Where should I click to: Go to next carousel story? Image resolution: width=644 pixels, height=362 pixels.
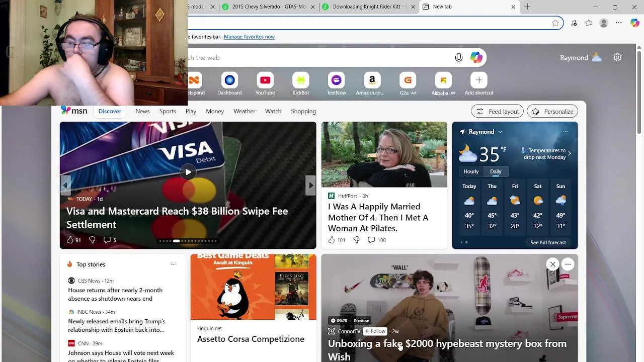click(311, 185)
